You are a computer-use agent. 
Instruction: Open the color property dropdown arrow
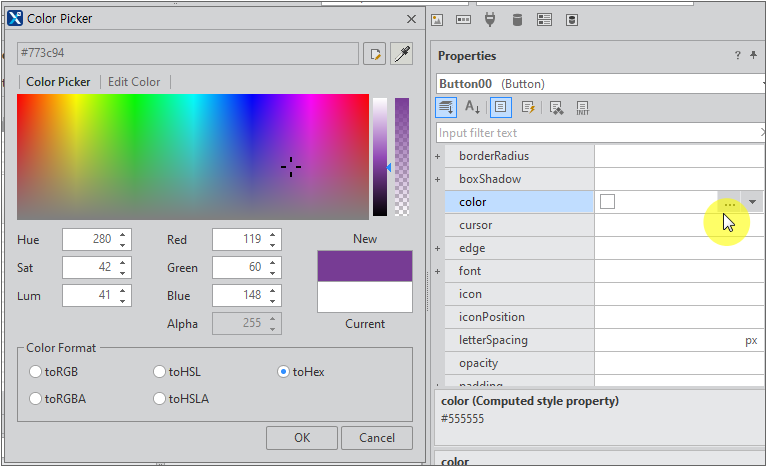pos(752,202)
